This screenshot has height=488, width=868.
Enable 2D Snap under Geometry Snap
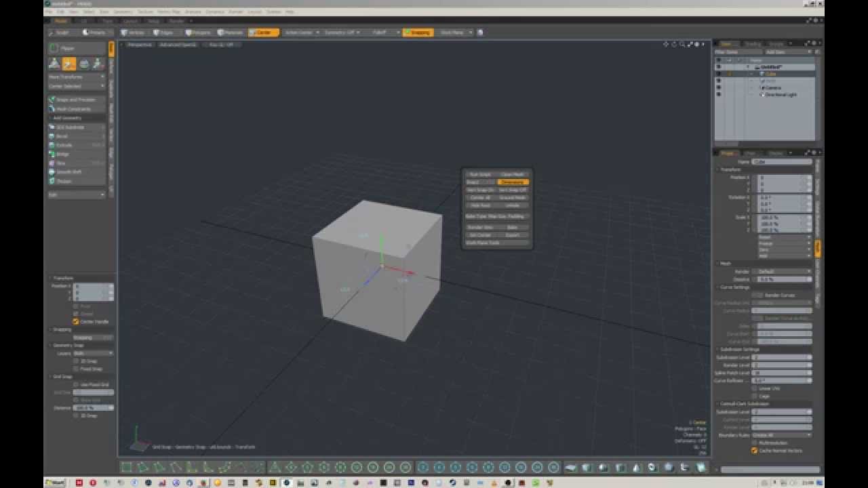76,361
